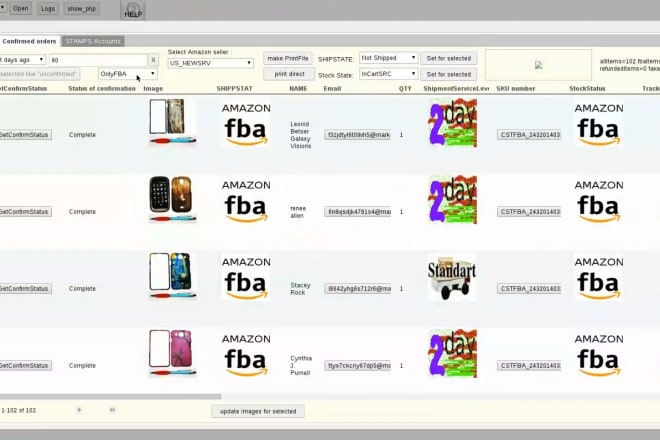This screenshot has width=660, height=440.
Task: Click the NAME column header
Action: point(298,88)
